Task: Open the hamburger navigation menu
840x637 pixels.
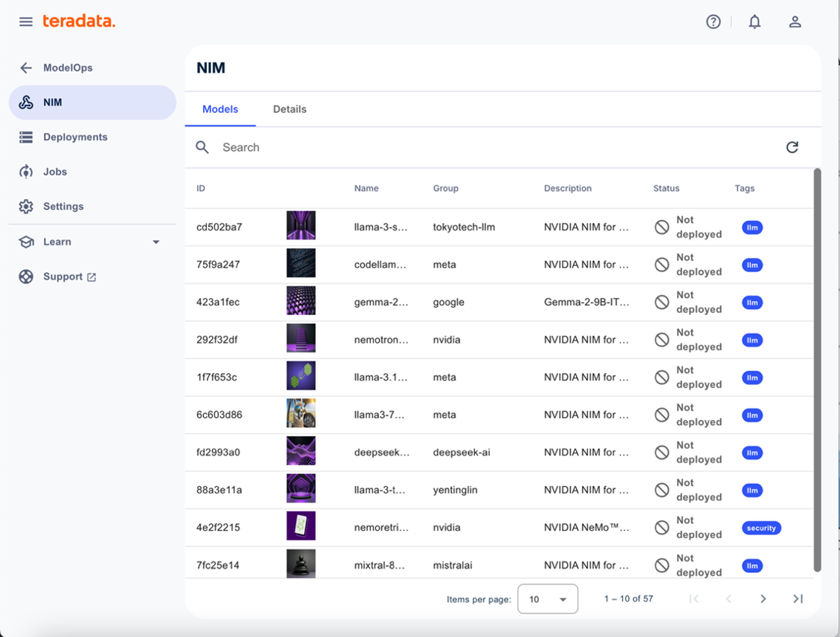Action: (25, 22)
